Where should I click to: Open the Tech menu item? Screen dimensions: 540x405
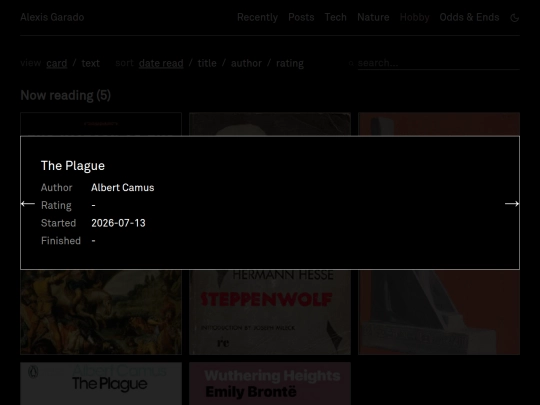click(335, 17)
